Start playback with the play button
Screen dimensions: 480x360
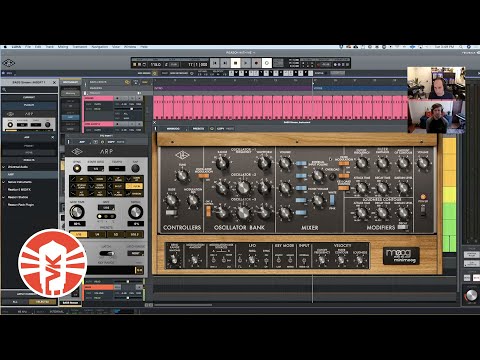click(246, 63)
